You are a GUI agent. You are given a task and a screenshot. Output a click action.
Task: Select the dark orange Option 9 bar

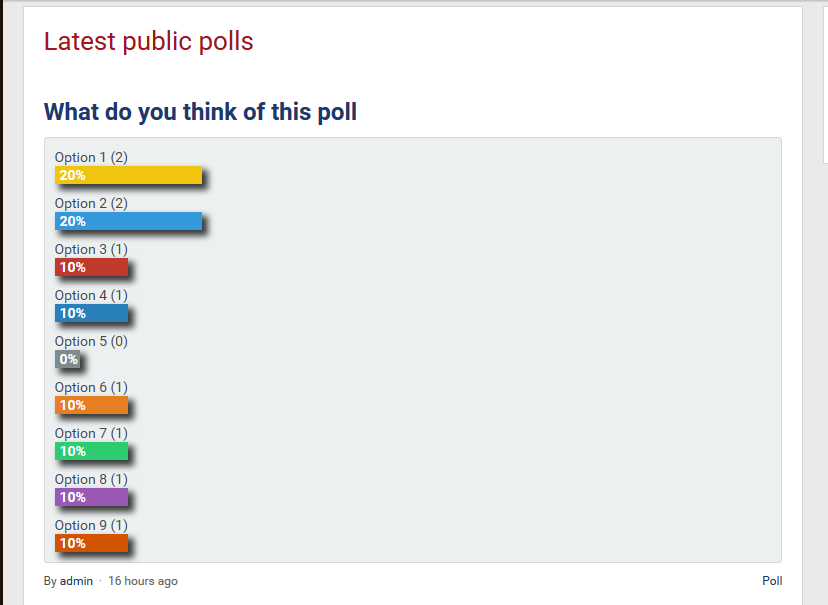point(91,543)
